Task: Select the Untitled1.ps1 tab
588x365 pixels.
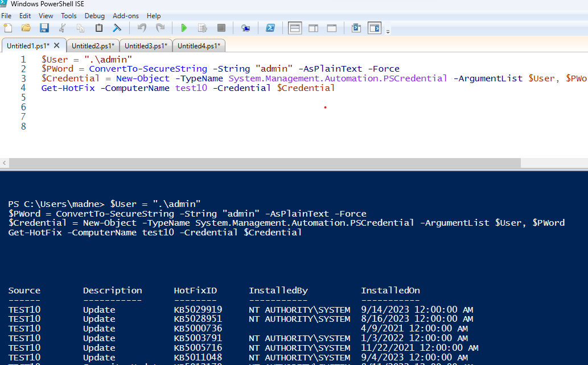Action: click(x=28, y=45)
